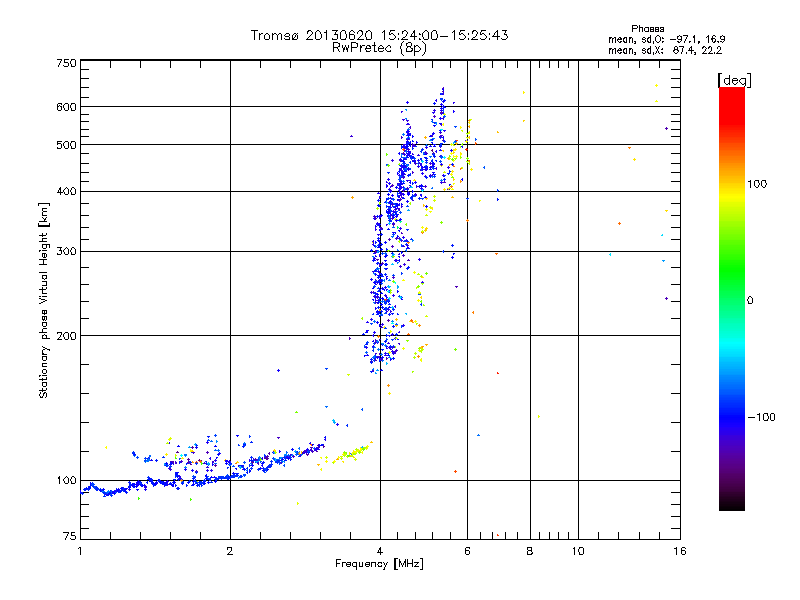This screenshot has height=600, width=800.
Task: Click the 'Phases' heading text
Action: click(x=647, y=29)
